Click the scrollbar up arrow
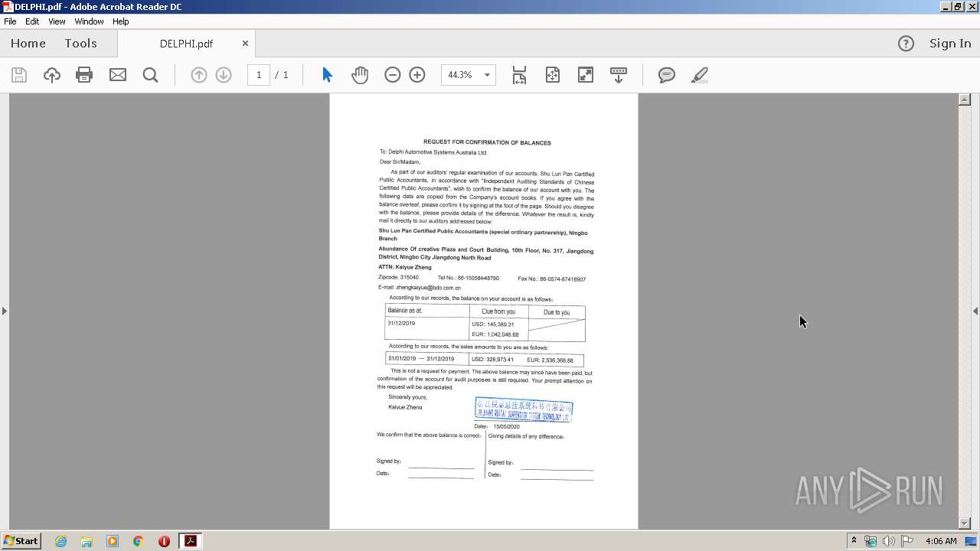This screenshot has height=551, width=980. pos(965,99)
